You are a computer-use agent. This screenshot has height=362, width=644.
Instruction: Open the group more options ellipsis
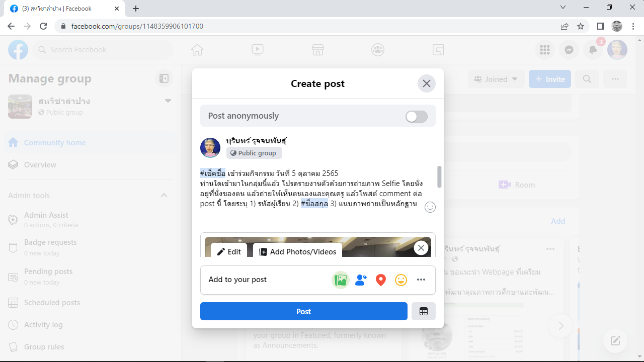(x=615, y=79)
